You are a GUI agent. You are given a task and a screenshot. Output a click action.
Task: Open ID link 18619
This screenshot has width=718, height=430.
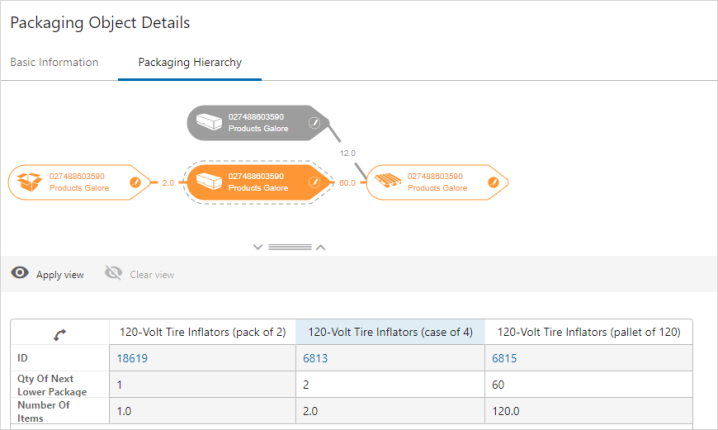[132, 357]
